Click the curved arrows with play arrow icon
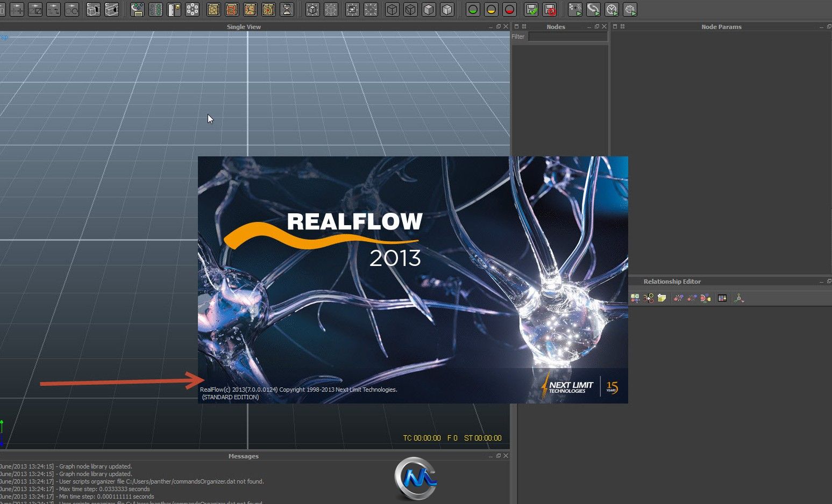Viewport: 832px width, 504px height. (593, 9)
